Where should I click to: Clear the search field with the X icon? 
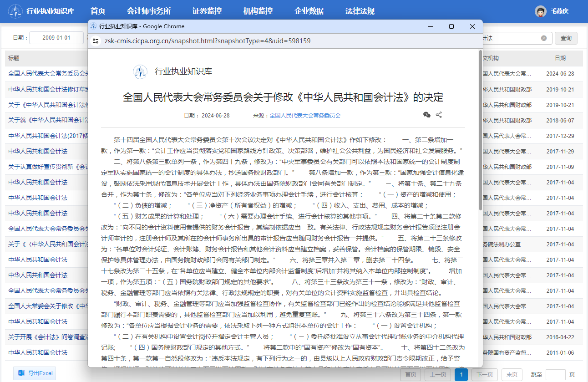(x=544, y=38)
